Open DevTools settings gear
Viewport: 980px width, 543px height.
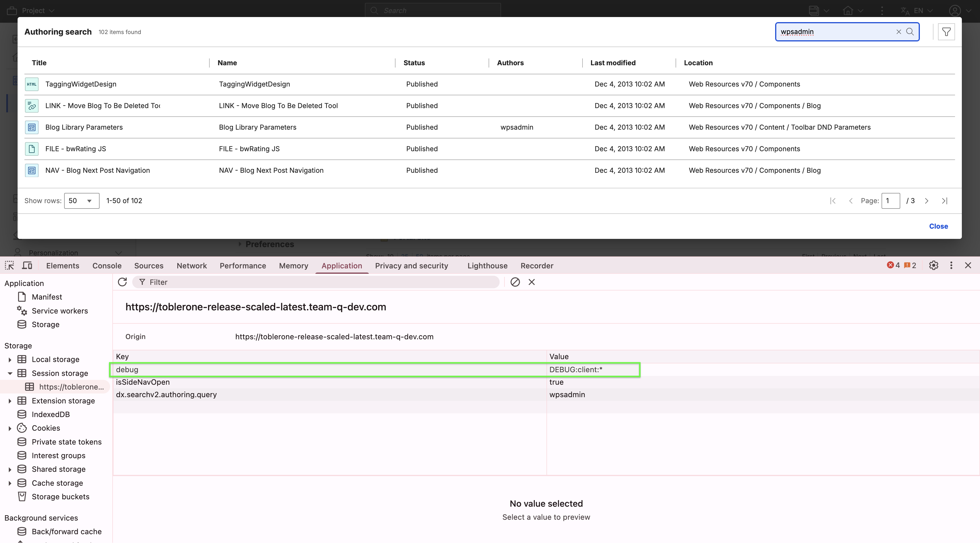click(x=933, y=266)
